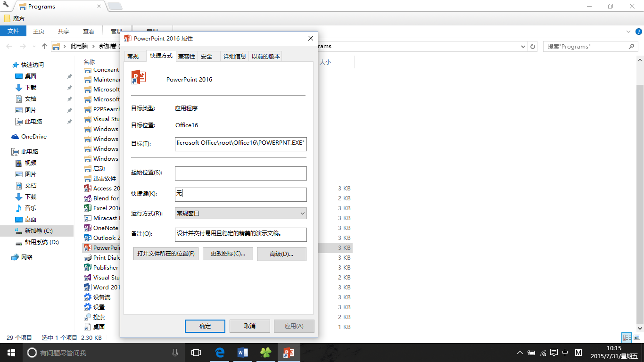Open the 以前的版本 tab
Image resolution: width=644 pixels, height=362 pixels.
266,57
